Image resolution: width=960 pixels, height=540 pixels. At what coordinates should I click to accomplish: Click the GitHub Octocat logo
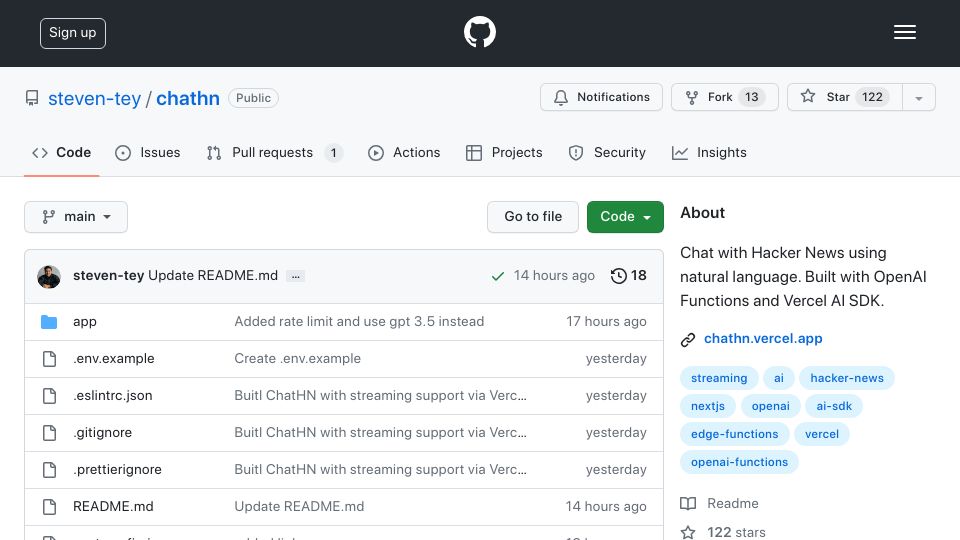[x=479, y=32]
